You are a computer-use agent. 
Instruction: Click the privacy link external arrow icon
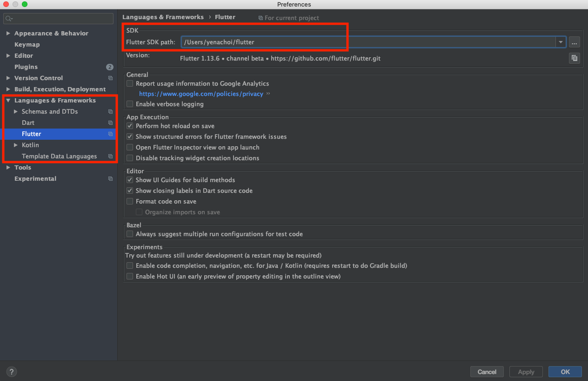coord(268,94)
